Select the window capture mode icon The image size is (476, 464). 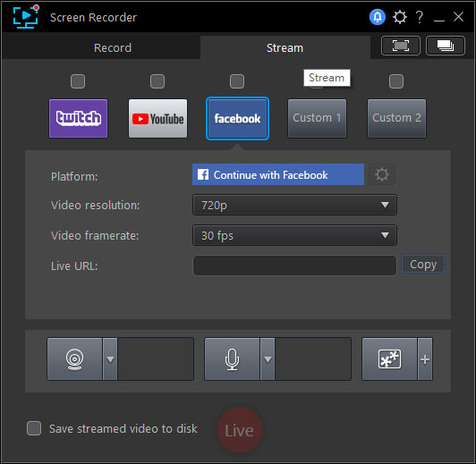point(446,46)
